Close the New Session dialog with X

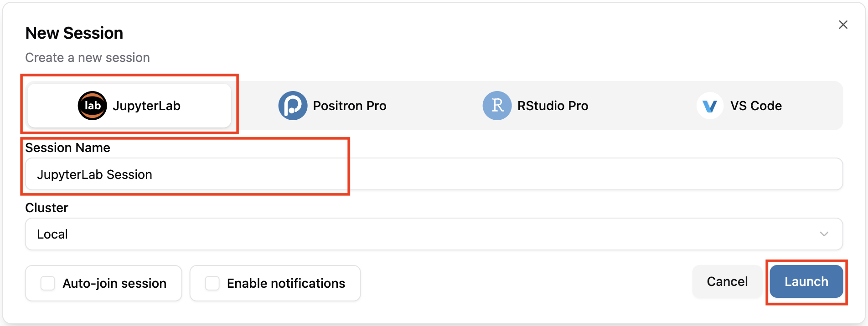tap(843, 25)
